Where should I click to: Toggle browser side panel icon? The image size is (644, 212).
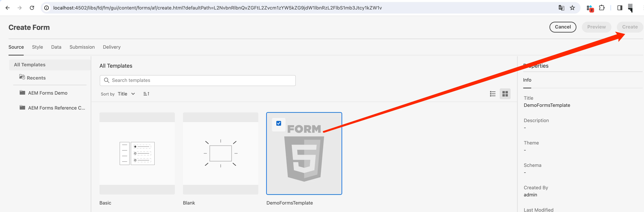(x=620, y=8)
